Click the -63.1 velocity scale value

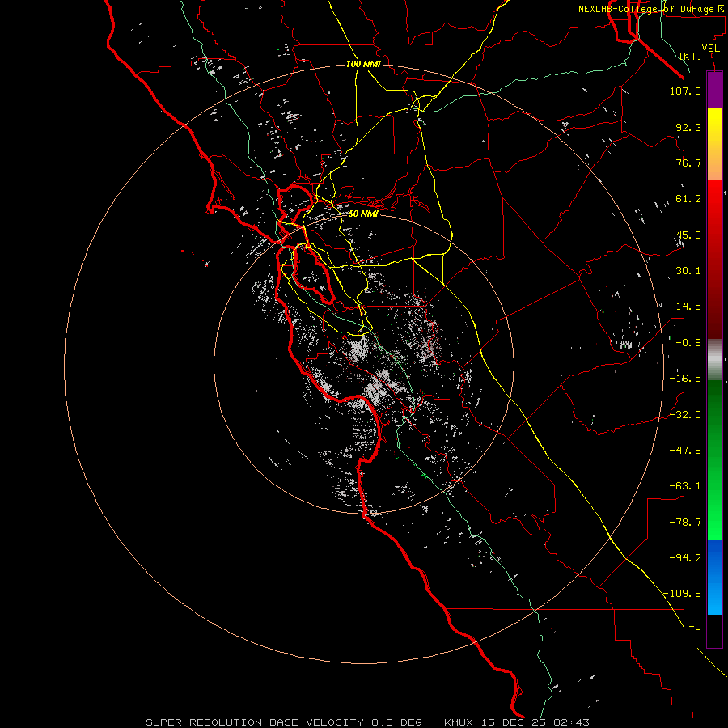pos(685,486)
